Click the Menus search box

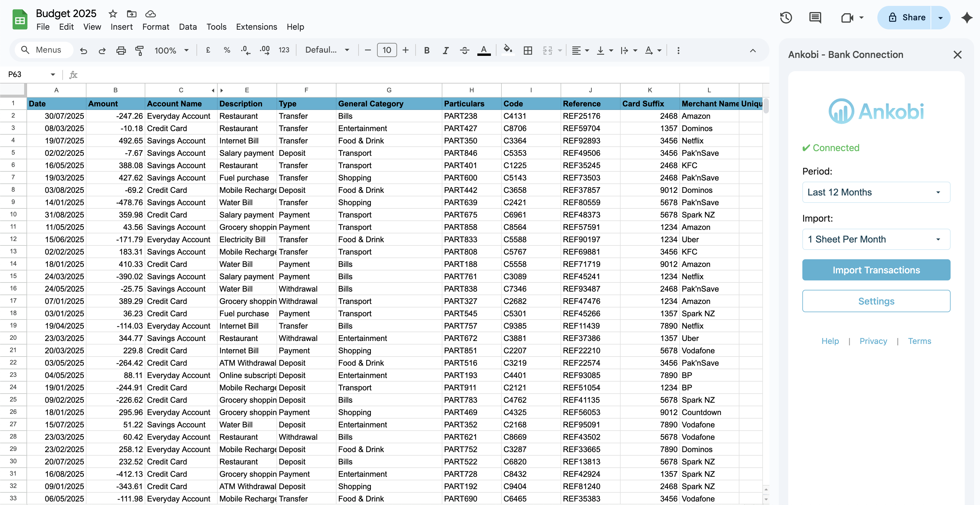tap(44, 50)
